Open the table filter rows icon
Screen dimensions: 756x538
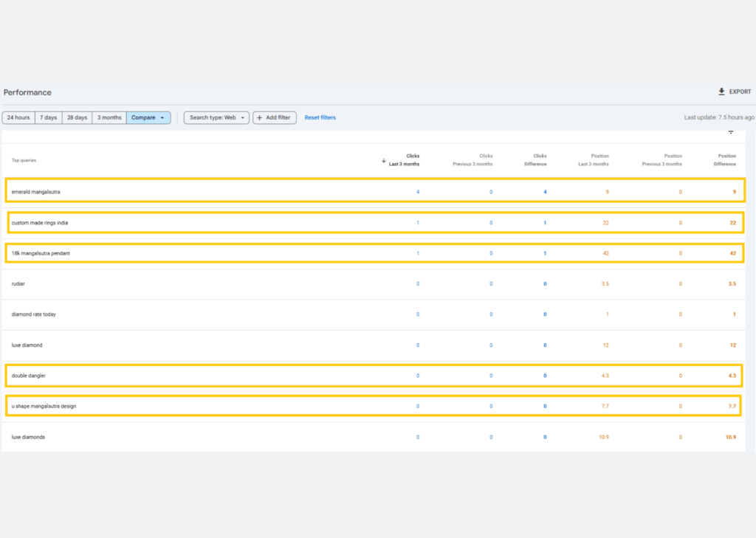coord(731,132)
